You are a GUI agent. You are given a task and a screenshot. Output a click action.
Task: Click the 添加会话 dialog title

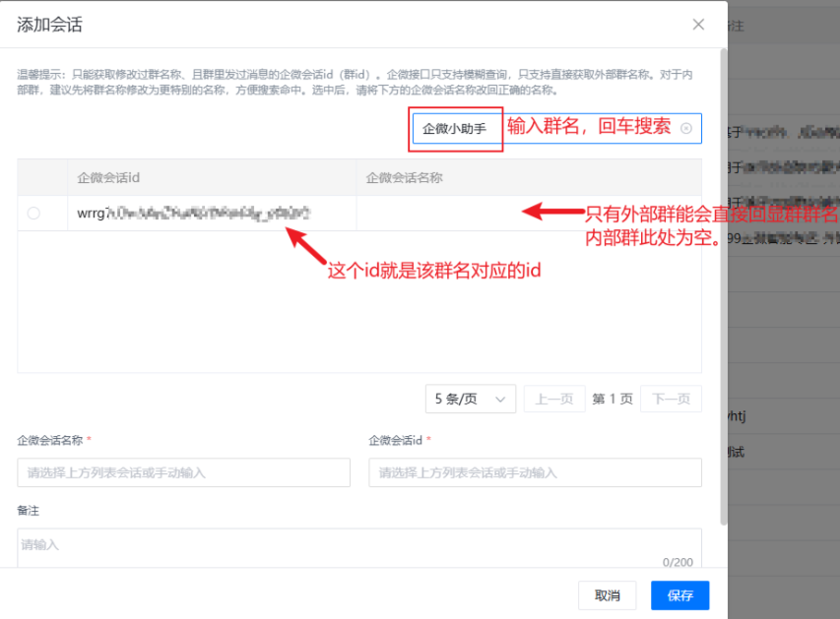click(x=49, y=25)
